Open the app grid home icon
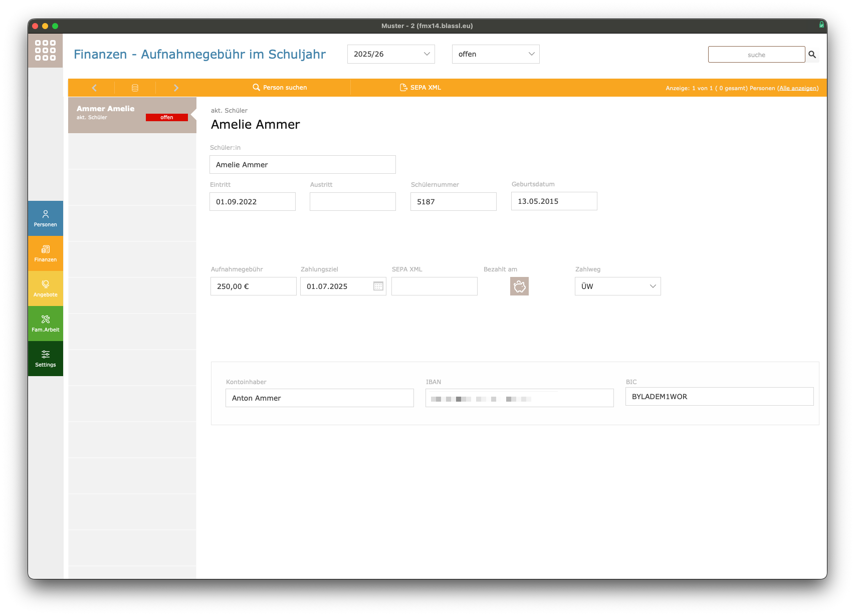855x616 pixels. [x=45, y=51]
